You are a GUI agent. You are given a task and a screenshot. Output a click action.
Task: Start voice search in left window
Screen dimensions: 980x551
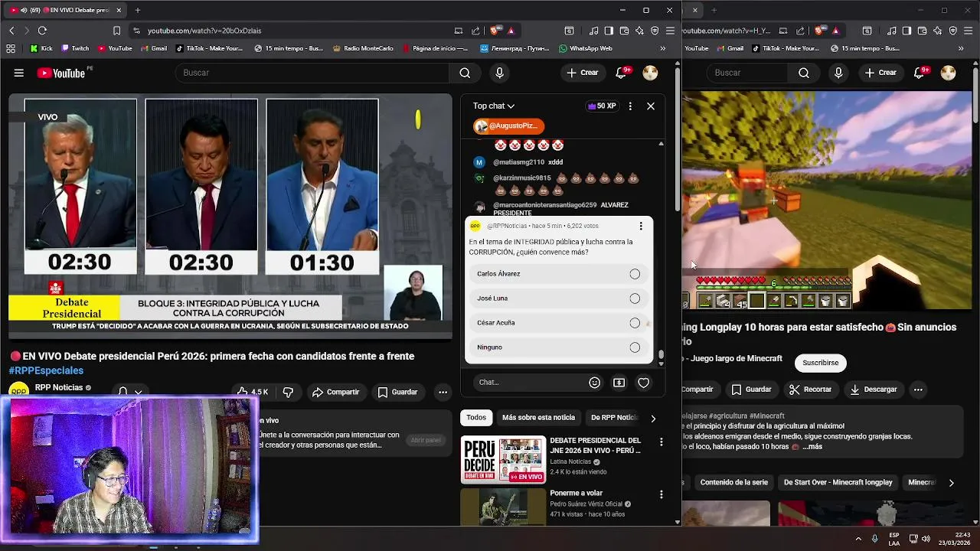pos(499,73)
